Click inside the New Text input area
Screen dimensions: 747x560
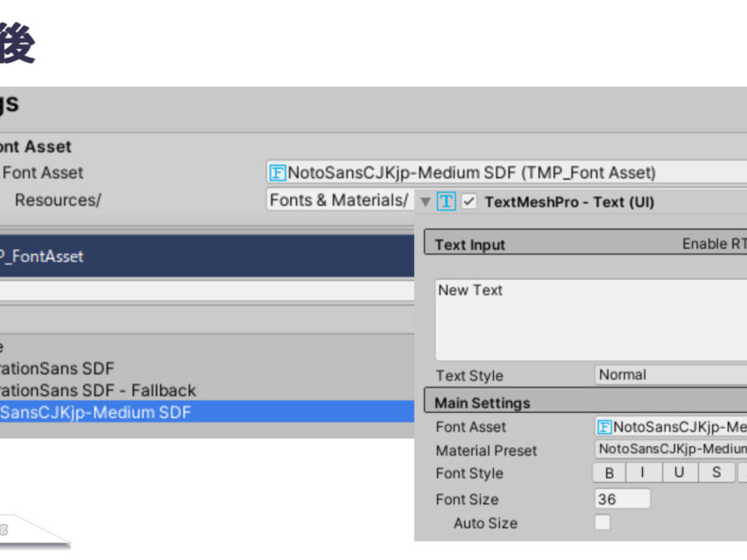591,320
